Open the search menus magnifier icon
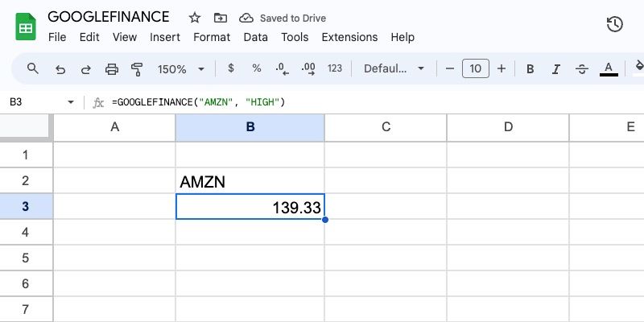Image resolution: width=644 pixels, height=322 pixels. click(33, 69)
